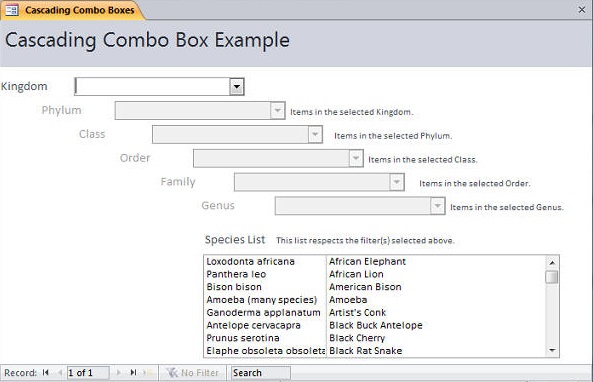Expand the Order combo box arrow
This screenshot has width=593, height=382.
coord(355,158)
